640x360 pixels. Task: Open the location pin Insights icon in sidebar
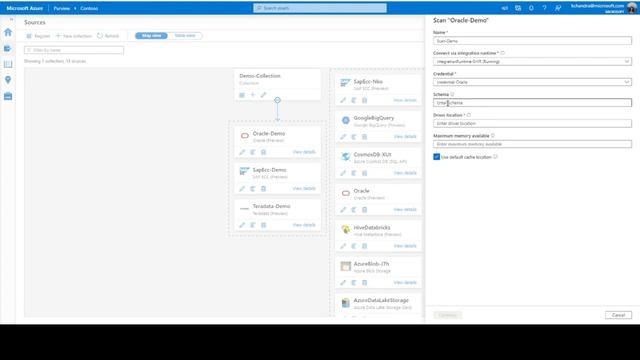tap(8, 80)
